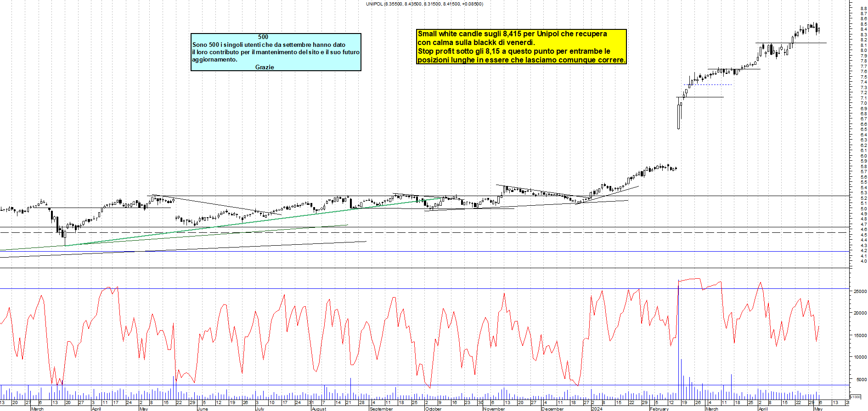Click the "20000" volume scale value

tap(860, 313)
